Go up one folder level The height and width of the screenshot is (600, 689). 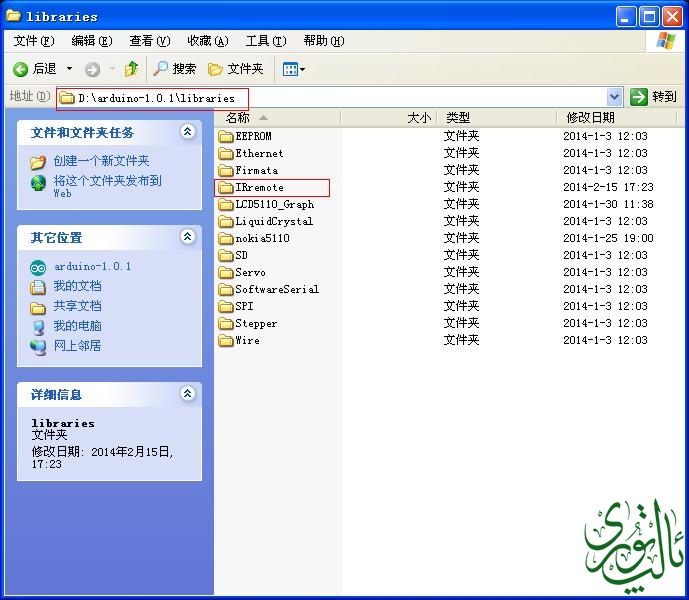pyautogui.click(x=131, y=69)
